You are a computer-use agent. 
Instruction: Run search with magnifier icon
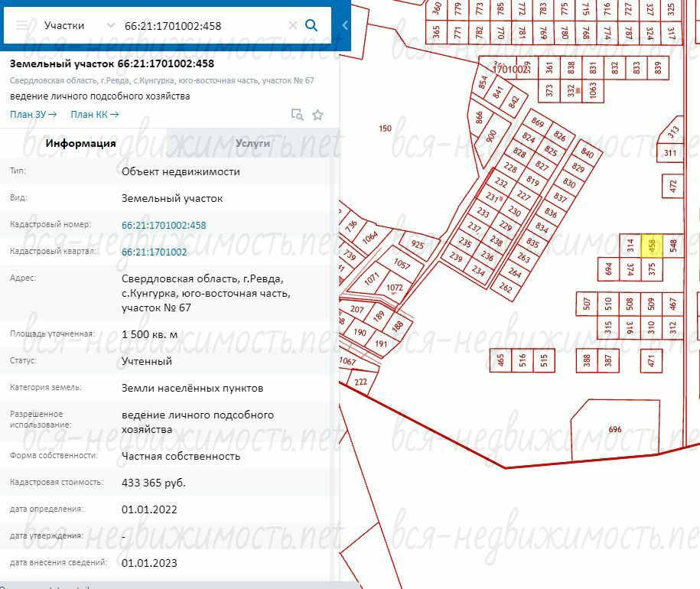[311, 25]
